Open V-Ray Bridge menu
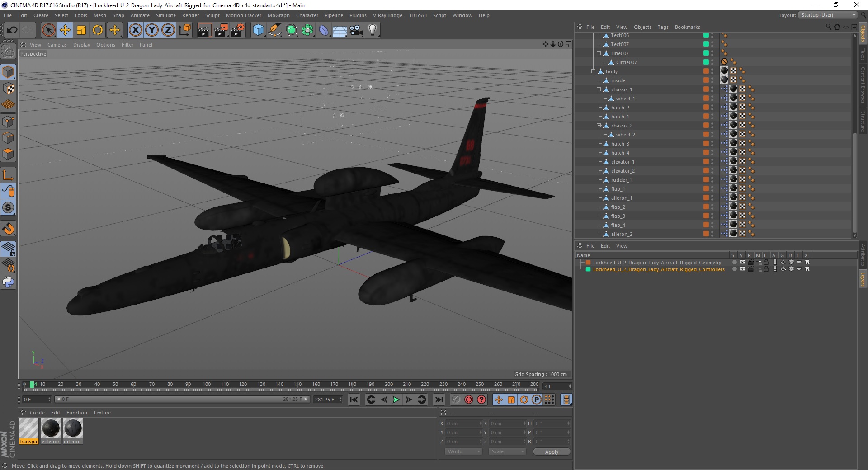Viewport: 868px width, 470px height. tap(387, 15)
